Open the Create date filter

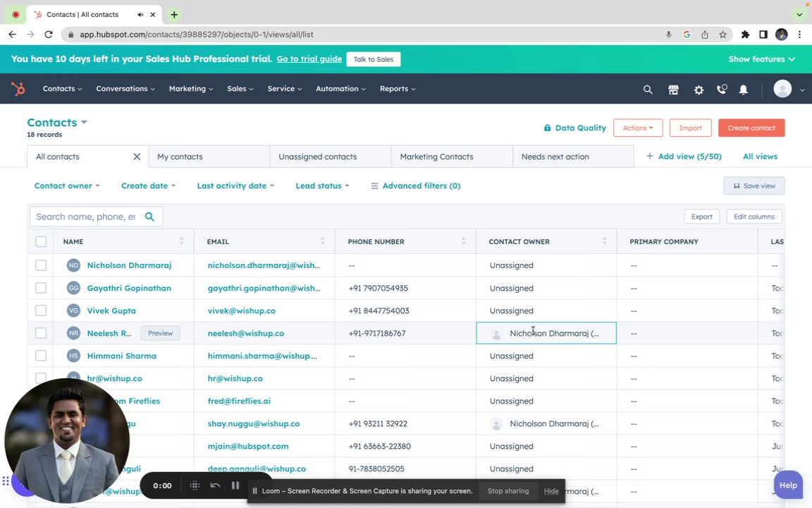click(148, 186)
